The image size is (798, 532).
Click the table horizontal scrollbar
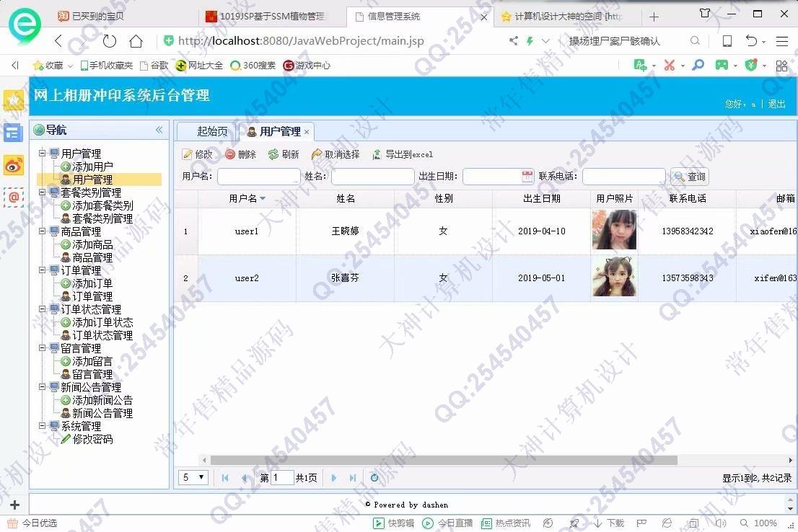(x=444, y=461)
